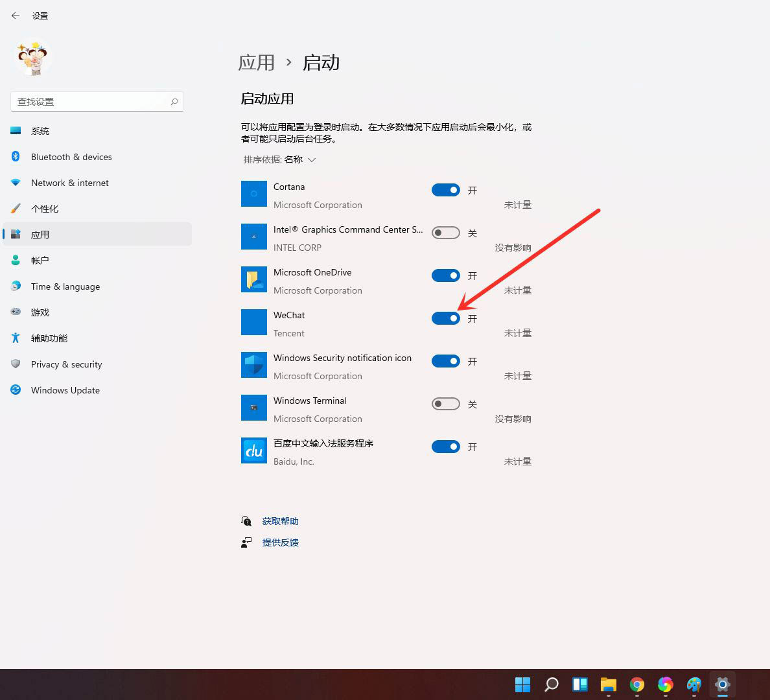Enable Windows Terminal startup
This screenshot has height=700, width=770.
click(445, 403)
